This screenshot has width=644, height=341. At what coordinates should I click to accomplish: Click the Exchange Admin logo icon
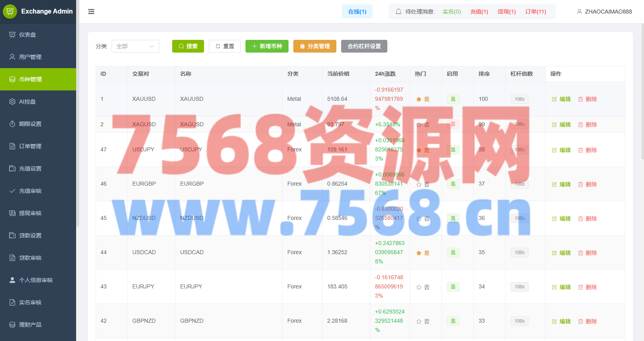click(10, 12)
